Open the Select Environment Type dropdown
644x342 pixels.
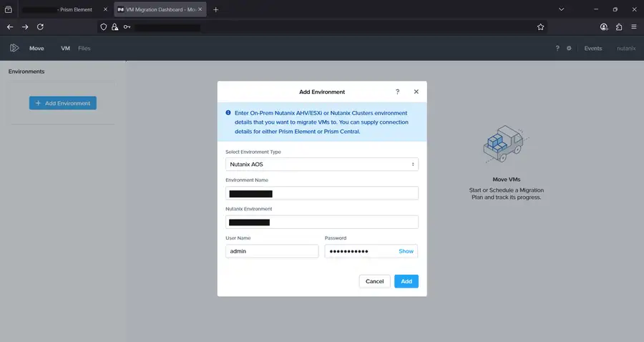coord(322,165)
